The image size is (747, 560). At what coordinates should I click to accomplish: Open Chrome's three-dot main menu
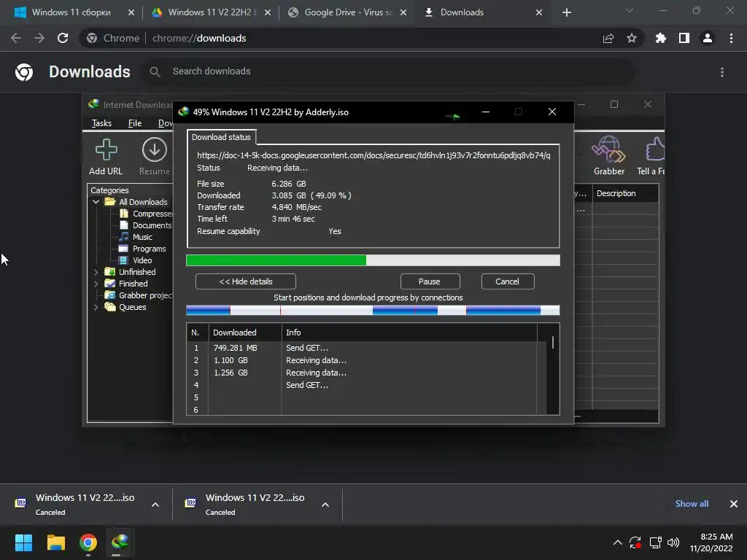point(731,38)
